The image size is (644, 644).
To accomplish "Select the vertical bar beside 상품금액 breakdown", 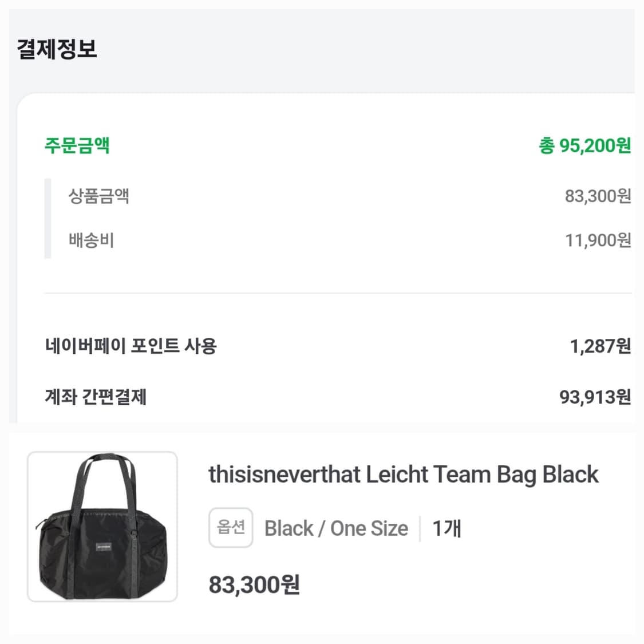I will click(x=48, y=218).
